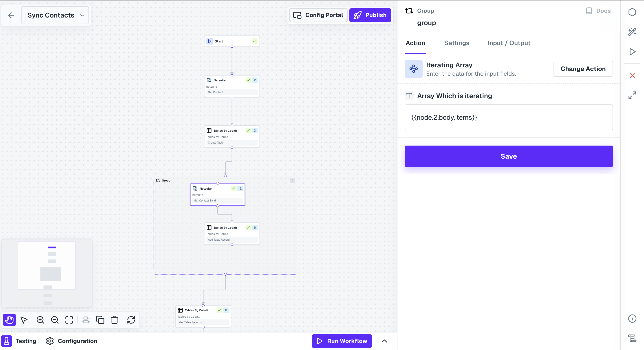Auto-arrange the workflow nodes
Screen dimensions: 644x350
86,320
